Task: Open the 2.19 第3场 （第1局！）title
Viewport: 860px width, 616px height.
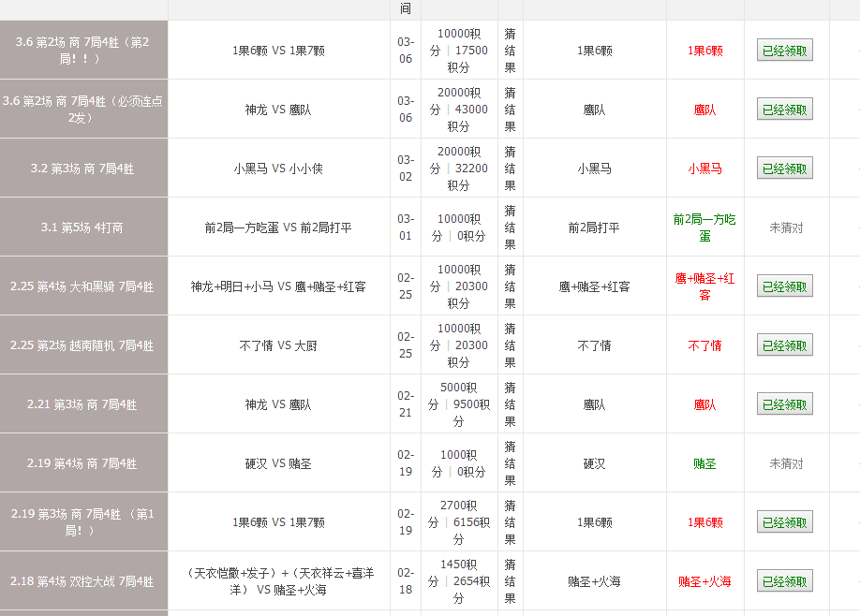Action: click(82, 522)
